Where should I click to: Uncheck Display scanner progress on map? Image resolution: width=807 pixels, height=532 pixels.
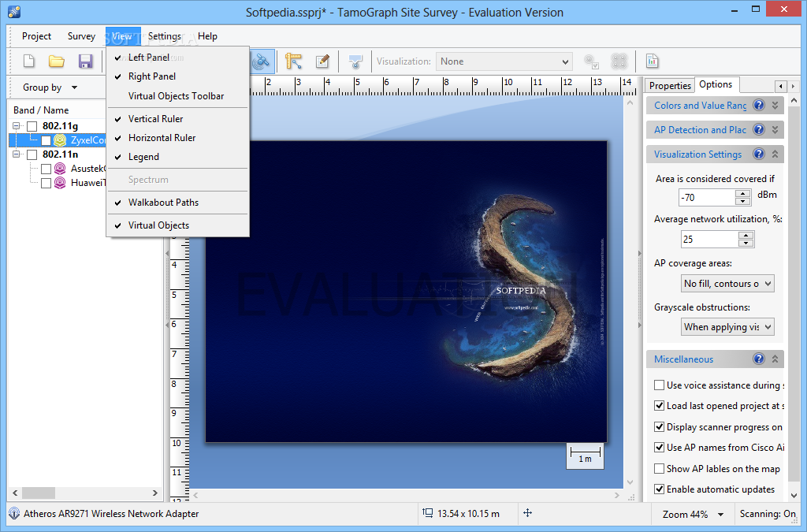[x=659, y=426]
